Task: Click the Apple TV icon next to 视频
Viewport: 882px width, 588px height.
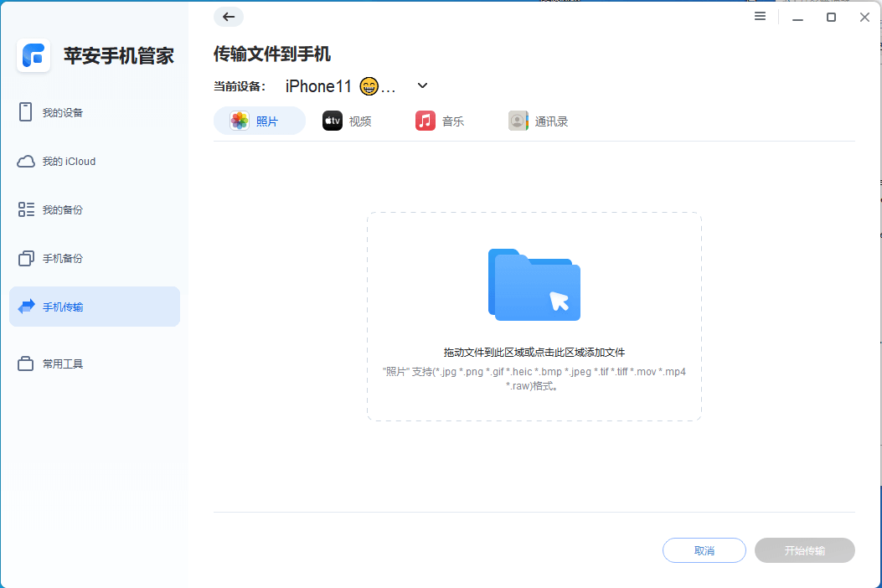Action: pos(332,120)
